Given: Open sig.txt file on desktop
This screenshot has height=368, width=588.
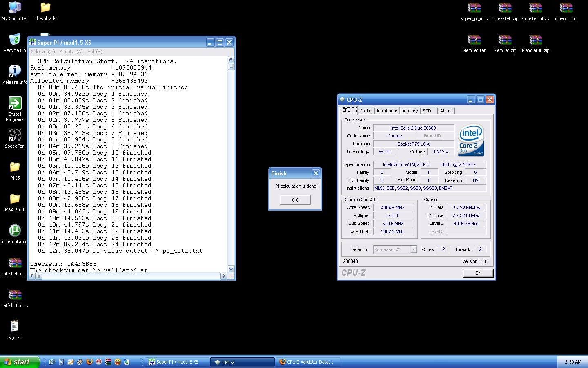Looking at the screenshot, I should [15, 330].
